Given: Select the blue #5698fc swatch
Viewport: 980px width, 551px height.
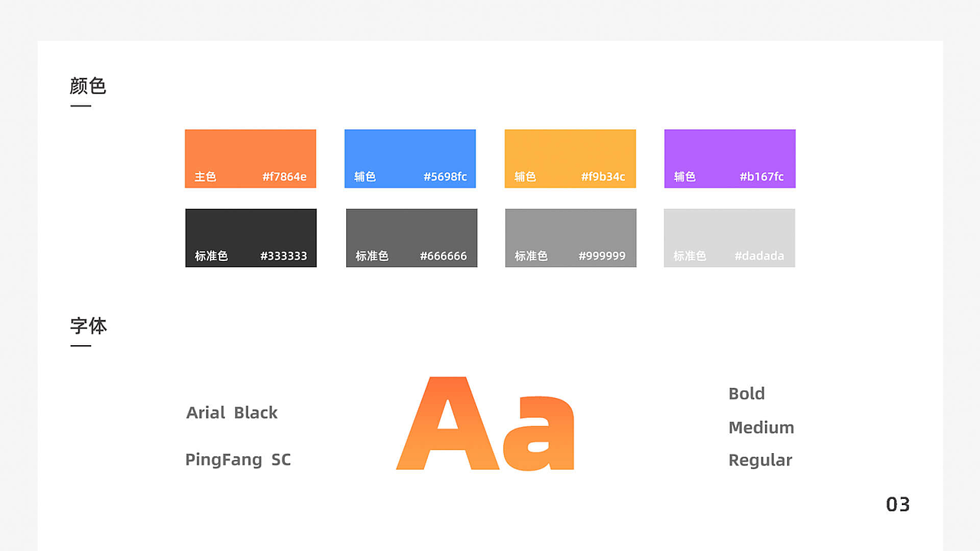Looking at the screenshot, I should coord(410,153).
